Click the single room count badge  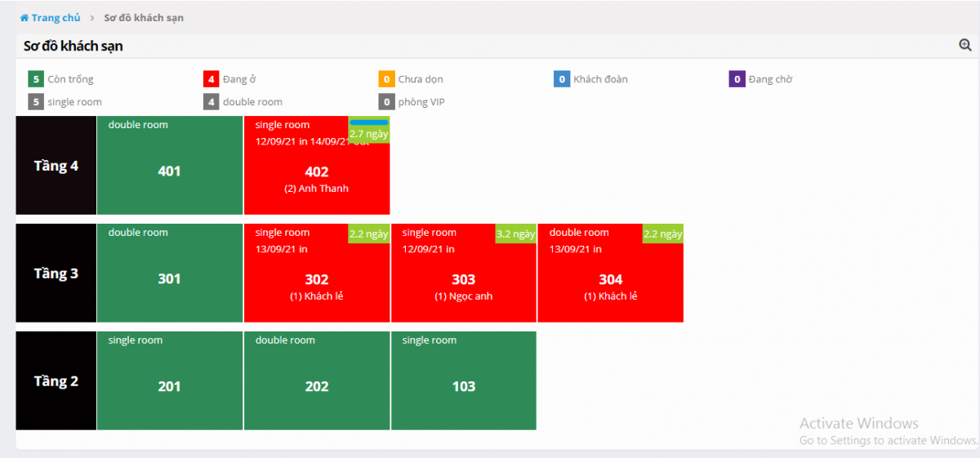[x=35, y=102]
